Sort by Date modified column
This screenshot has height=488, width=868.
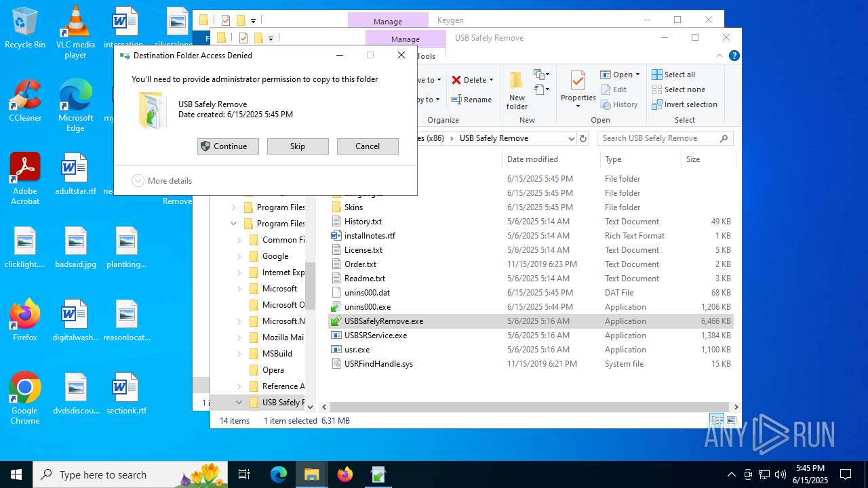point(551,159)
